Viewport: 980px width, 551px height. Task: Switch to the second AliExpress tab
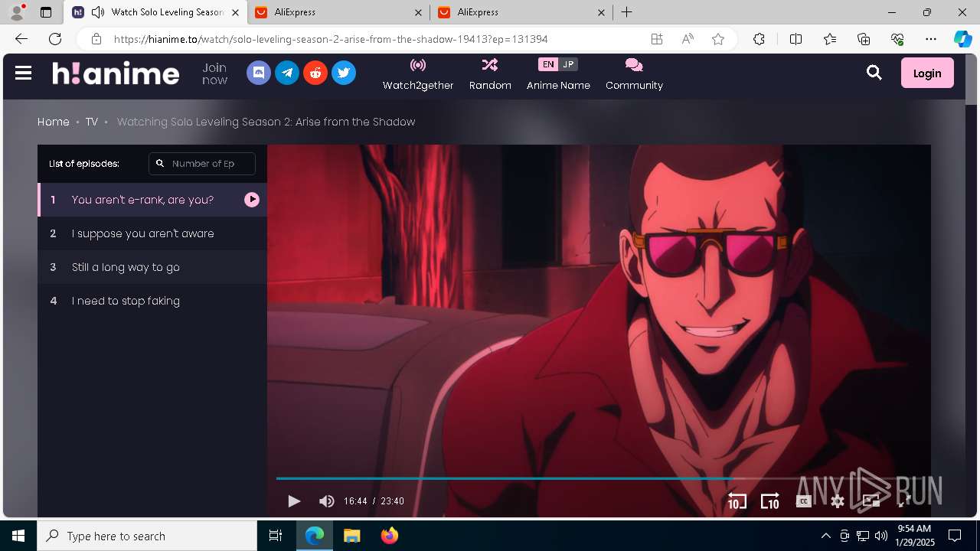[x=521, y=12]
